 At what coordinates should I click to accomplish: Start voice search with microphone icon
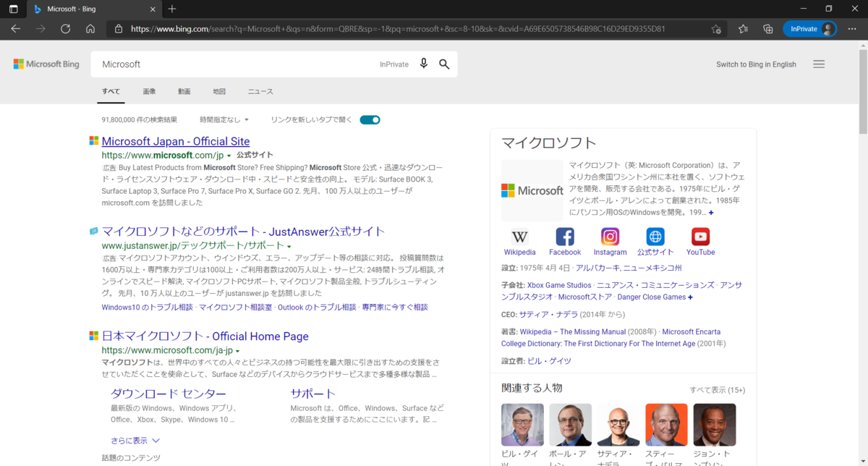click(424, 64)
